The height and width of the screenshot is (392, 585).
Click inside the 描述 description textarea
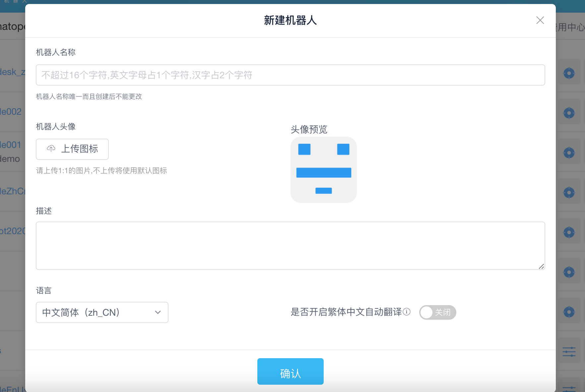click(290, 245)
